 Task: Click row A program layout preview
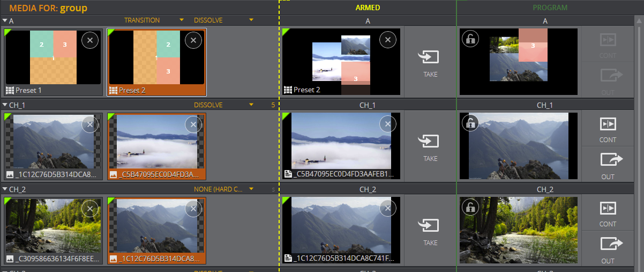click(519, 62)
